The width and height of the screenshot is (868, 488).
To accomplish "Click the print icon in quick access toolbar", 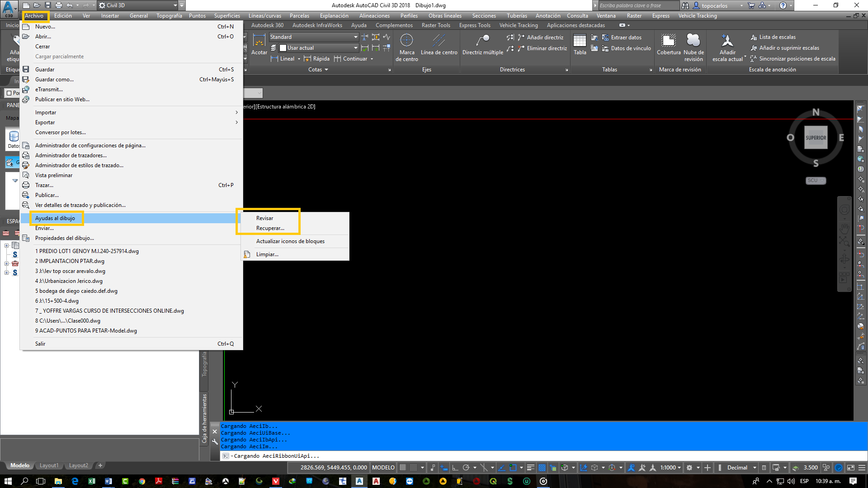I will (58, 5).
